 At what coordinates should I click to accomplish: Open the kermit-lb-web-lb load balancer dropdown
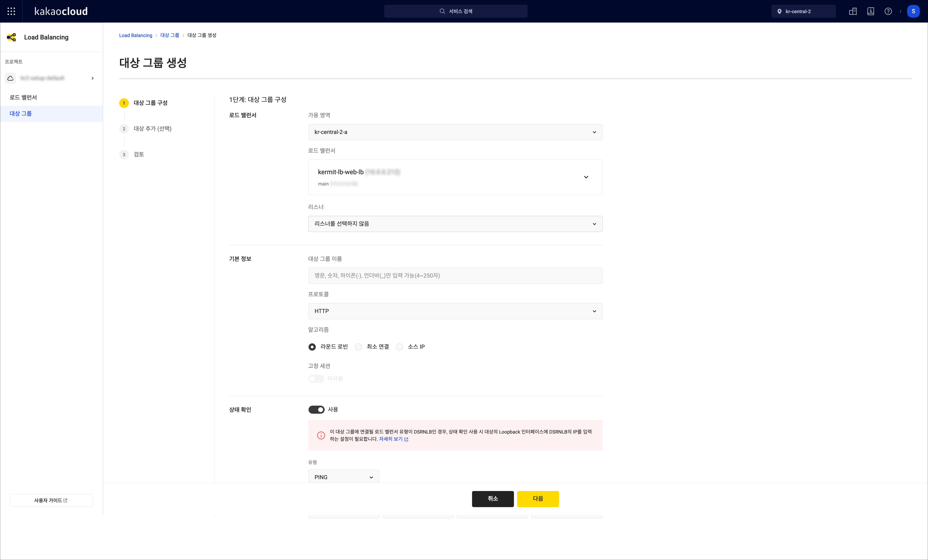pos(455,177)
